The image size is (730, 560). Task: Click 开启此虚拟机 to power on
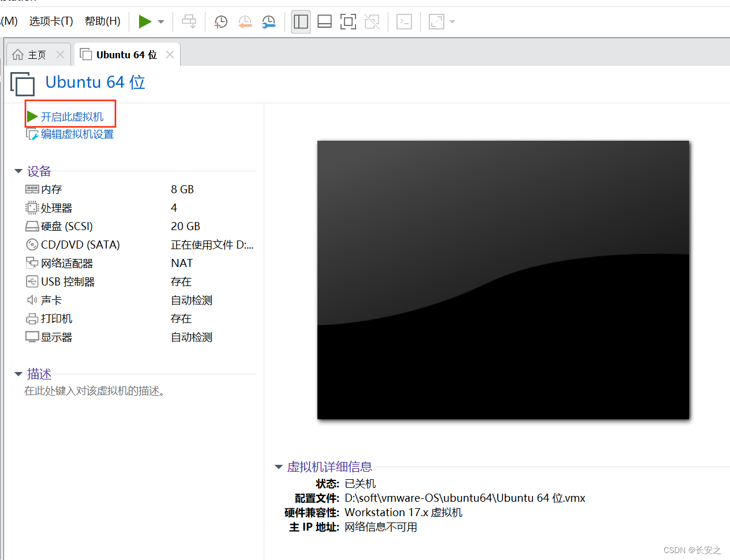click(72, 116)
